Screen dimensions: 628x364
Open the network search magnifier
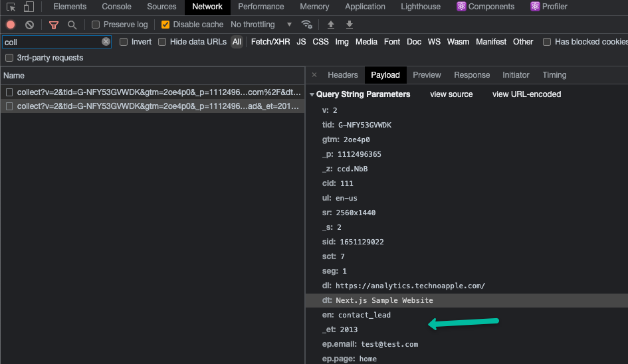(72, 25)
